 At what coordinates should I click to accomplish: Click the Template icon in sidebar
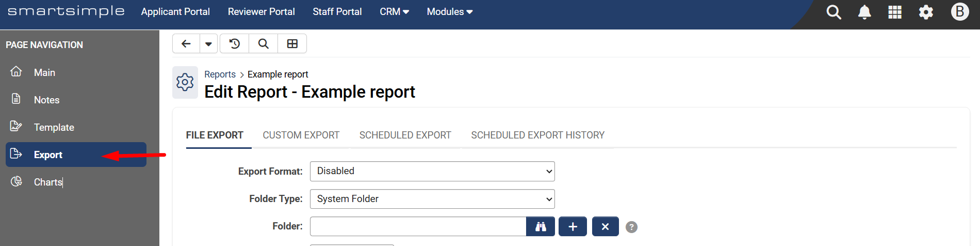click(17, 126)
